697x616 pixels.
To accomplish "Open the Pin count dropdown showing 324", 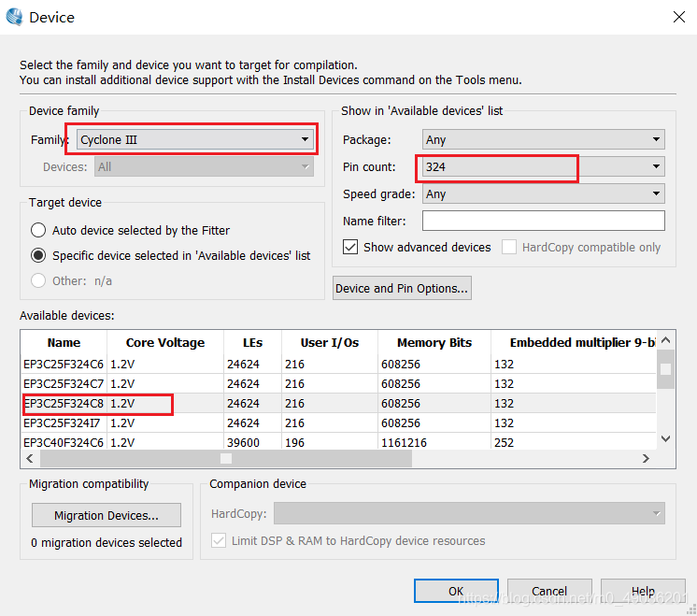I will (543, 166).
